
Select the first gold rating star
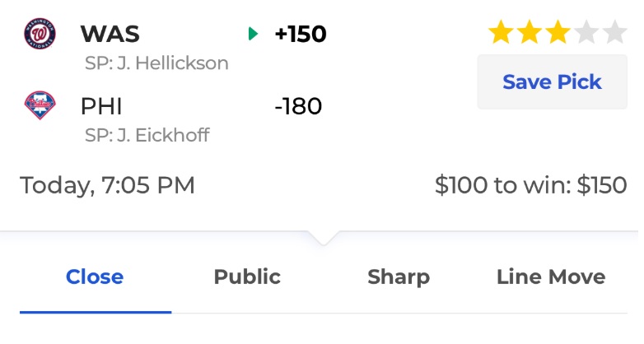tap(501, 33)
